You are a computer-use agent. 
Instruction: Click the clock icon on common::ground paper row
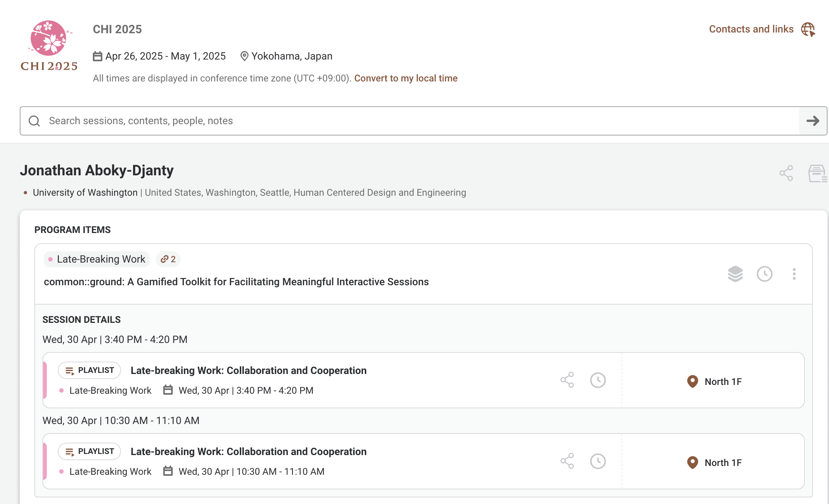[x=764, y=274]
